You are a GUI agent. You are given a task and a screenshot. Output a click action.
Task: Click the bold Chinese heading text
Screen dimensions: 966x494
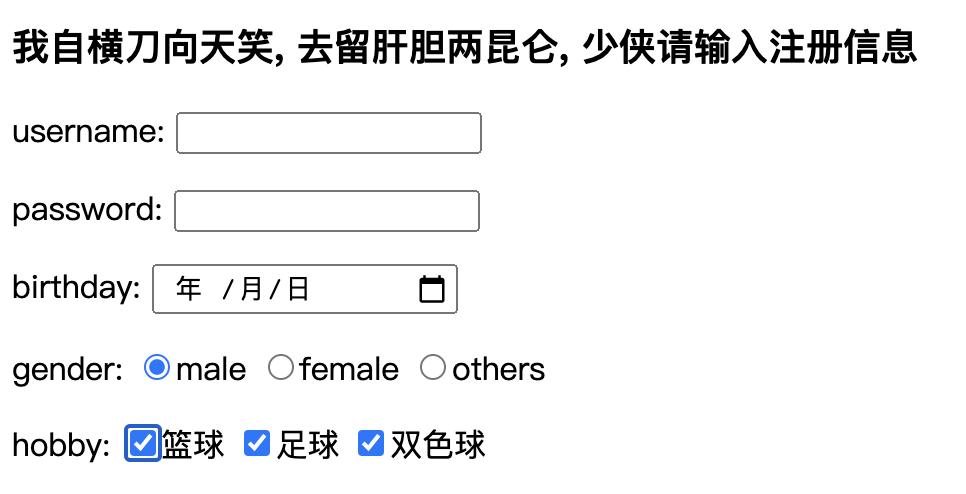(x=464, y=47)
